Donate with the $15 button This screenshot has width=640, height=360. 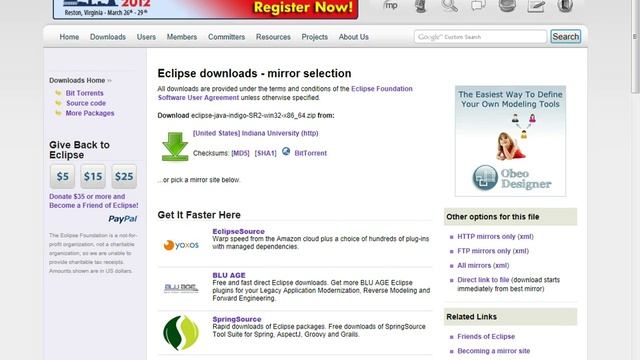(93, 176)
